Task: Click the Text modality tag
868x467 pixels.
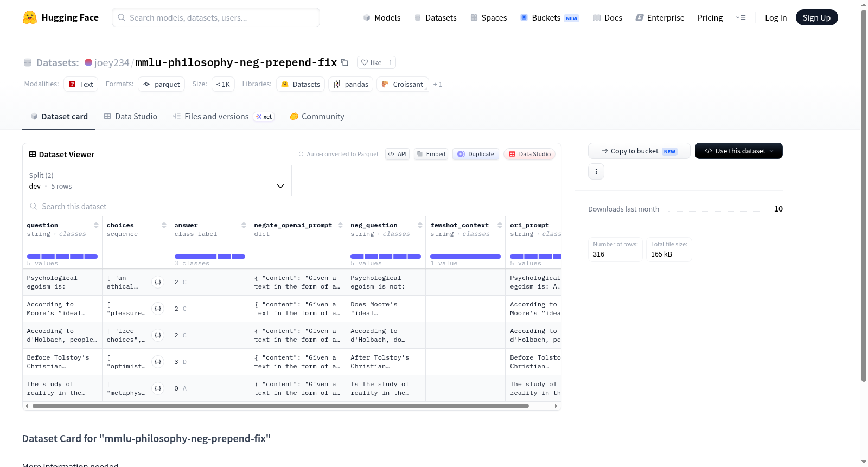Action: (81, 84)
